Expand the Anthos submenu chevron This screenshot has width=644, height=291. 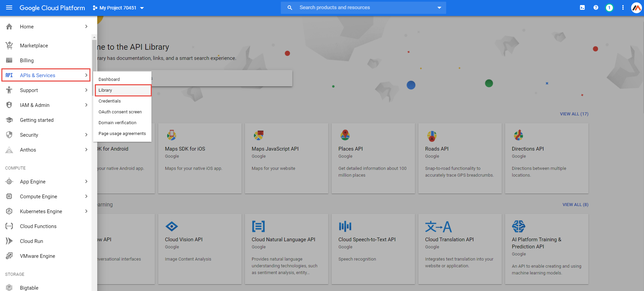86,150
